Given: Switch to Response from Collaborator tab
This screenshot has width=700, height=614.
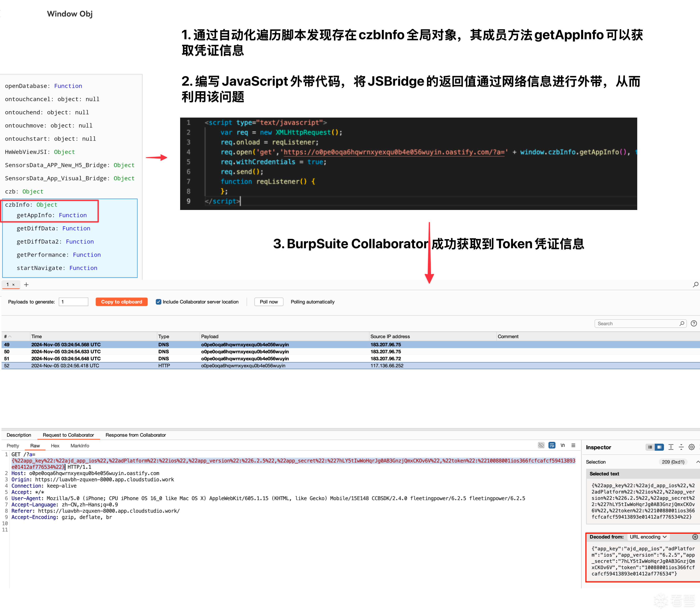Looking at the screenshot, I should (136, 435).
